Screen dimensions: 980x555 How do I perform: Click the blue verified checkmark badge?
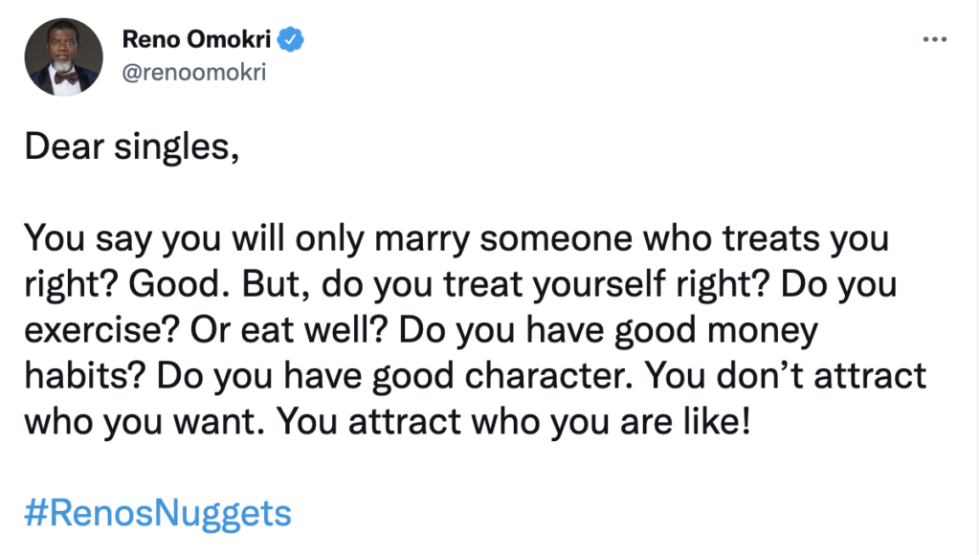click(290, 39)
